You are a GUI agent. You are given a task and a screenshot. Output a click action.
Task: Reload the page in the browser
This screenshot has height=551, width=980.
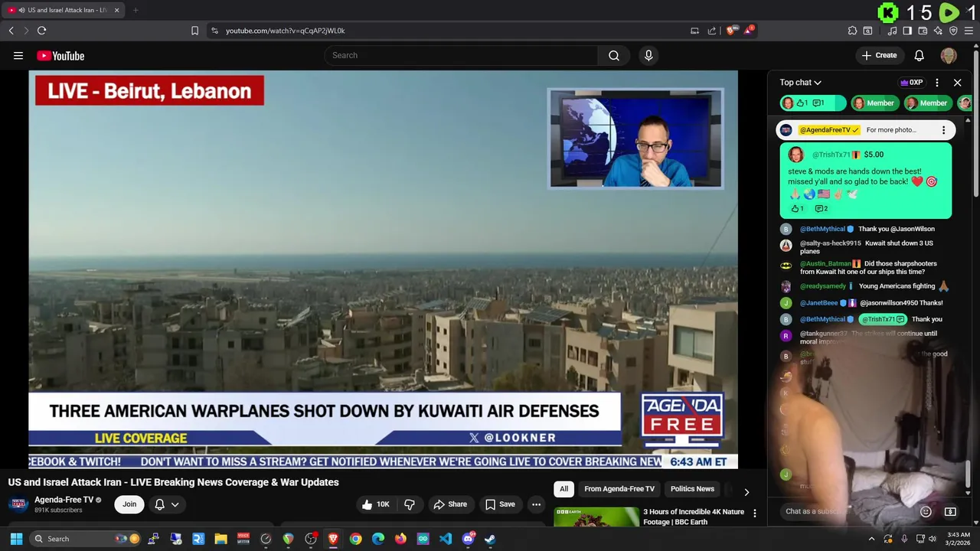point(41,31)
